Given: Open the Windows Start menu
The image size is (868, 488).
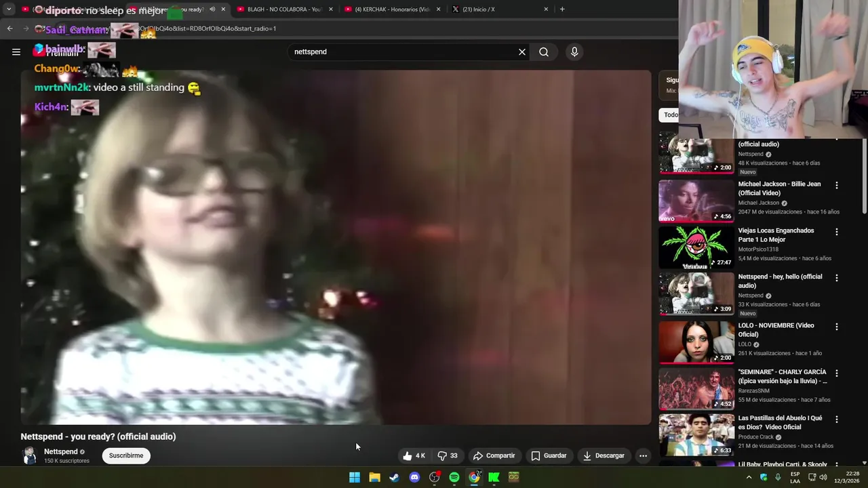Looking at the screenshot, I should tap(355, 477).
